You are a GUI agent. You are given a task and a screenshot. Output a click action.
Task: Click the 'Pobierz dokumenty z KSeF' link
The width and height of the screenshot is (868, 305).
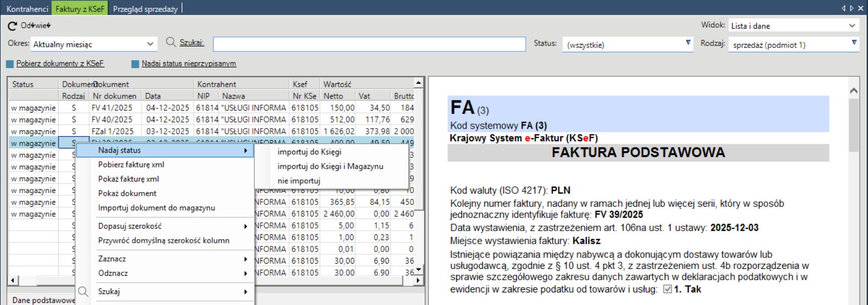point(60,63)
